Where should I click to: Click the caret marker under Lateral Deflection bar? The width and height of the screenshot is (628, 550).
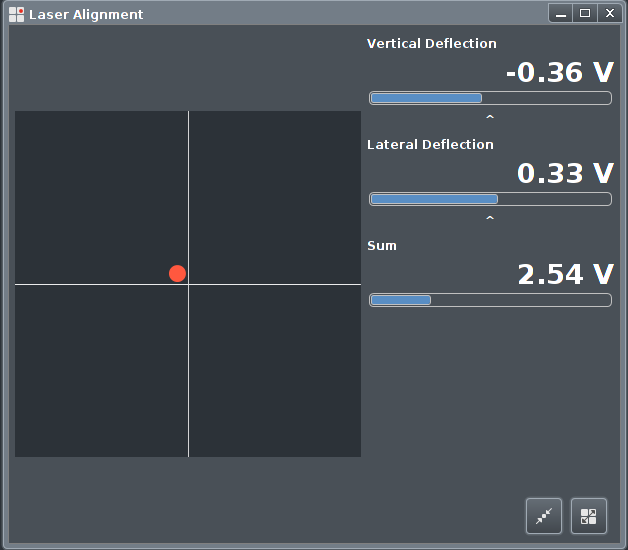(490, 218)
